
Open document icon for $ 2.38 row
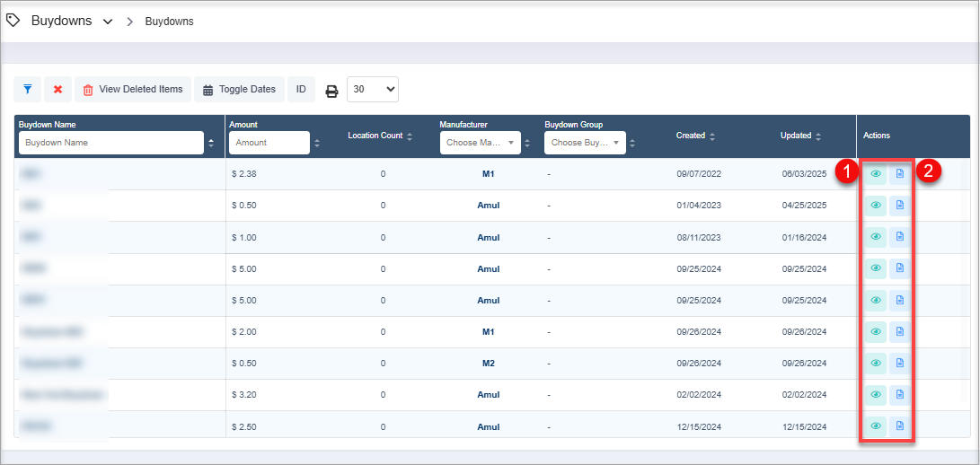pyautogui.click(x=900, y=174)
